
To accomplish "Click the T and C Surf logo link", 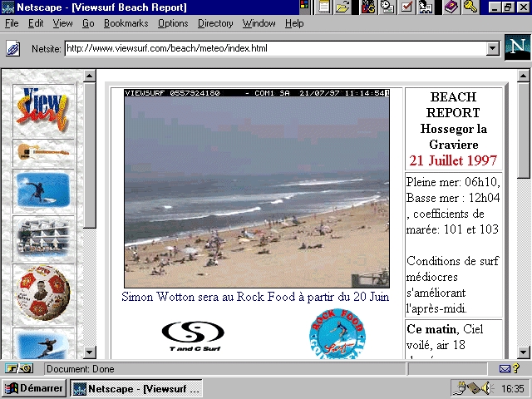I will click(193, 337).
